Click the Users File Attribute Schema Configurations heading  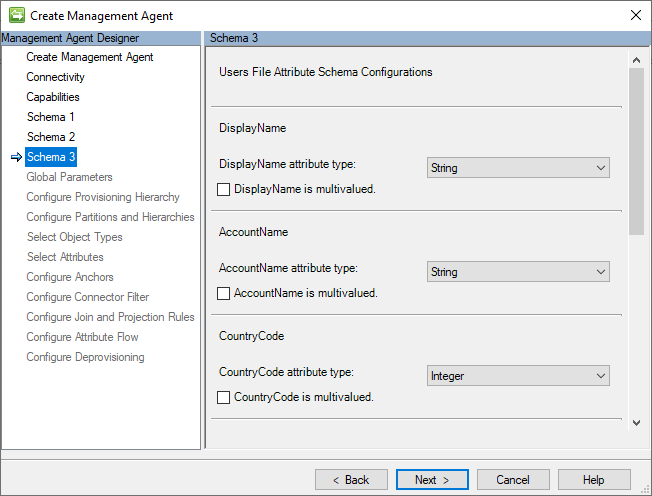tap(326, 72)
